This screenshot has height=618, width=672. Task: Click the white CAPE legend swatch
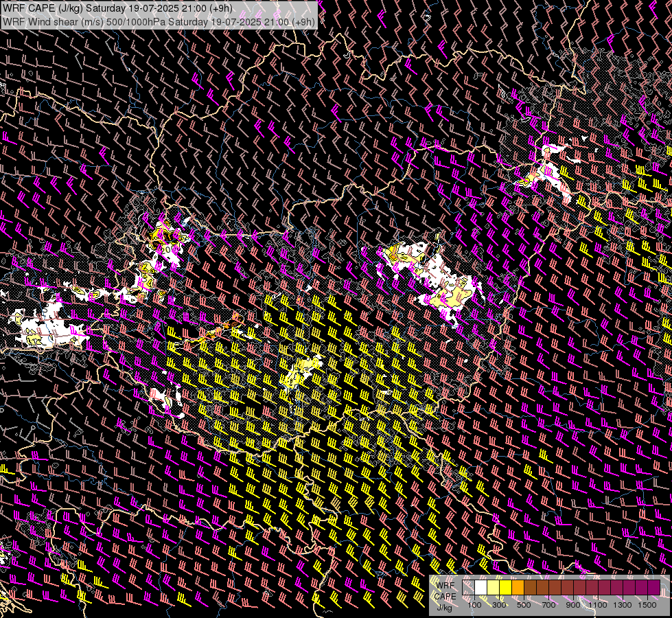(x=481, y=587)
